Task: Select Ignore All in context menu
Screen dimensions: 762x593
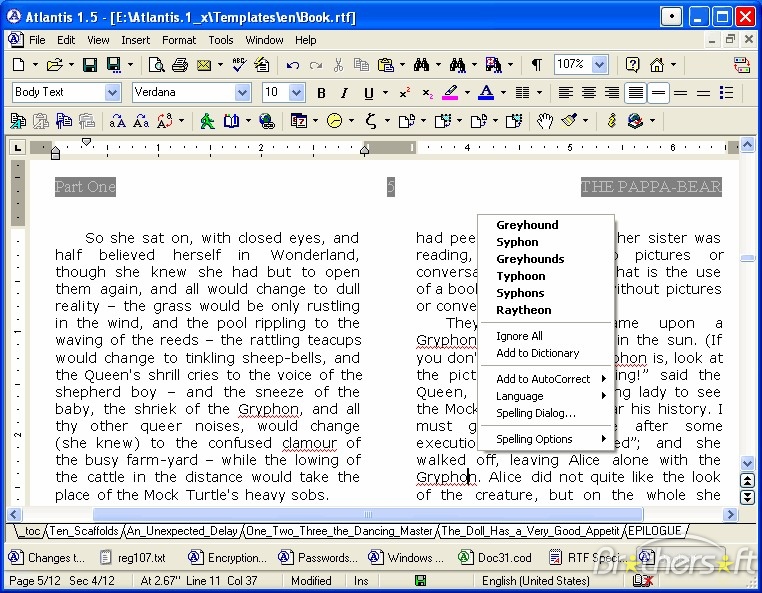Action: click(x=547, y=336)
